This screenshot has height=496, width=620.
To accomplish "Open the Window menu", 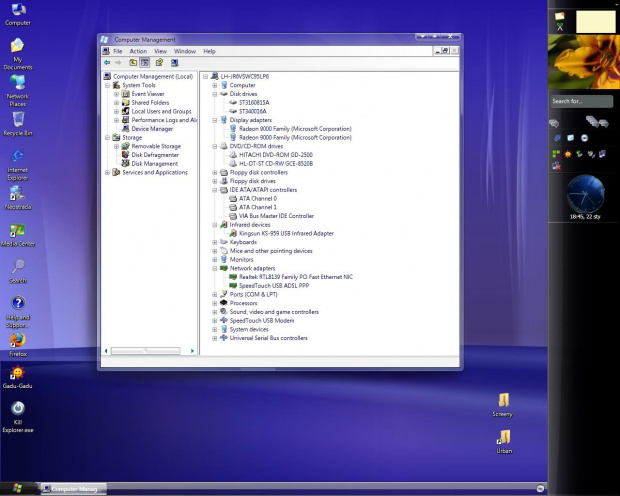I will point(185,51).
